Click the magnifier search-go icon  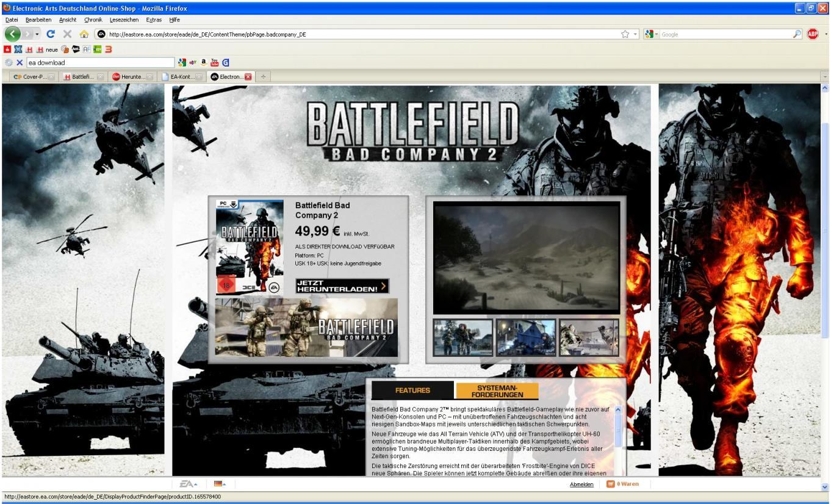(x=798, y=35)
